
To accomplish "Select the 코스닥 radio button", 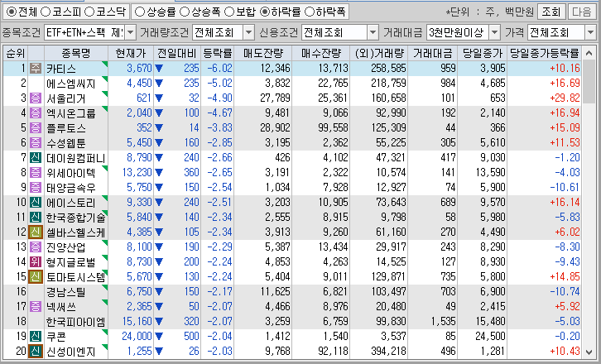I will [x=89, y=12].
